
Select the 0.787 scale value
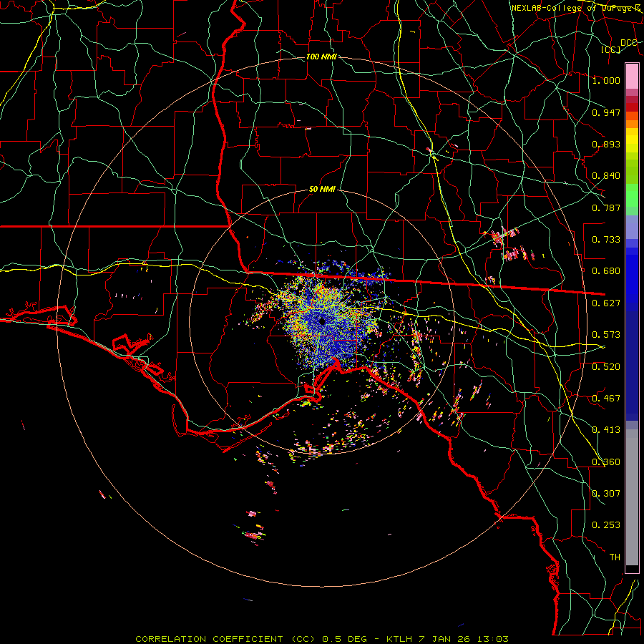(606, 208)
